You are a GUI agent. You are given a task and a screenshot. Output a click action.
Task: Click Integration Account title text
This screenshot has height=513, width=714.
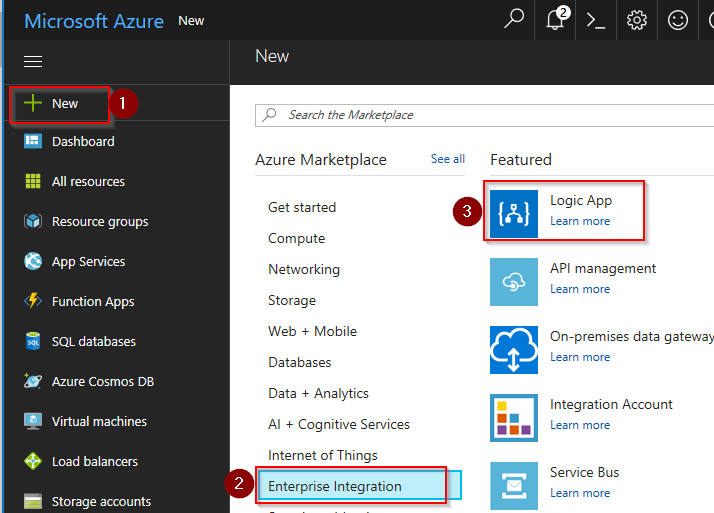(x=611, y=404)
